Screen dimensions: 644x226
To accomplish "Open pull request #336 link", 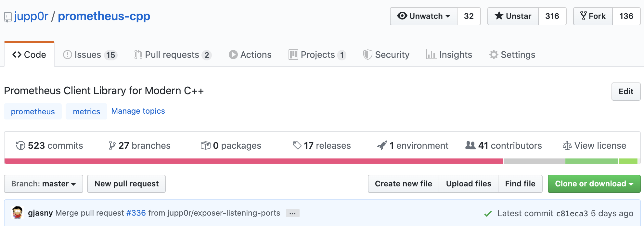I will point(136,213).
